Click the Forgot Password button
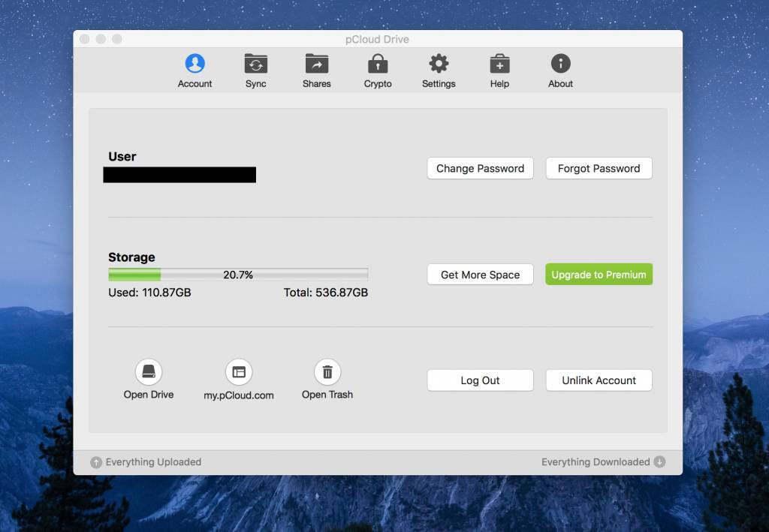 tap(599, 169)
